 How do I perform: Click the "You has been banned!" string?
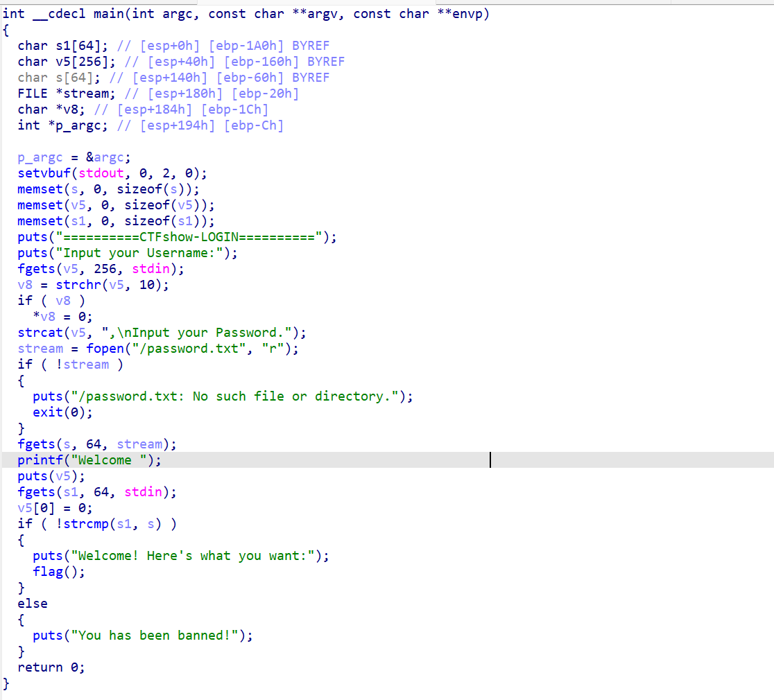click(155, 636)
